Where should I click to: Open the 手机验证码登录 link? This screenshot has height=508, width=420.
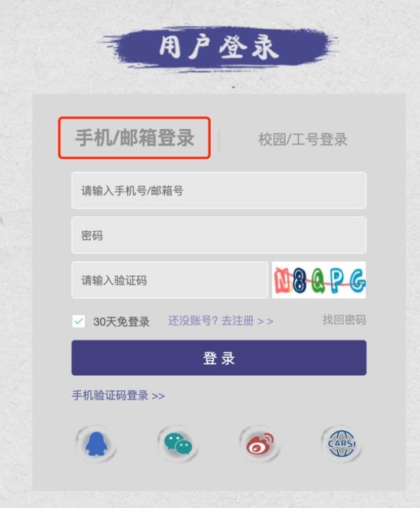coord(110,396)
